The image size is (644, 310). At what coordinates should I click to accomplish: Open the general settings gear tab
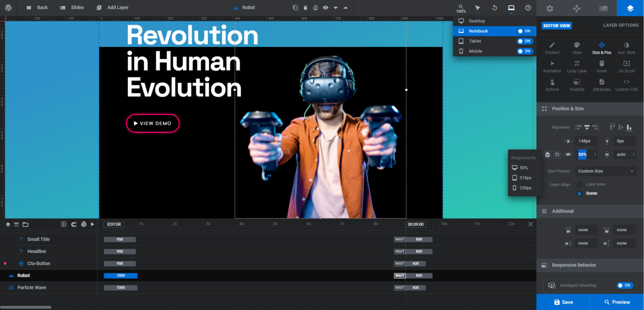[x=550, y=8]
